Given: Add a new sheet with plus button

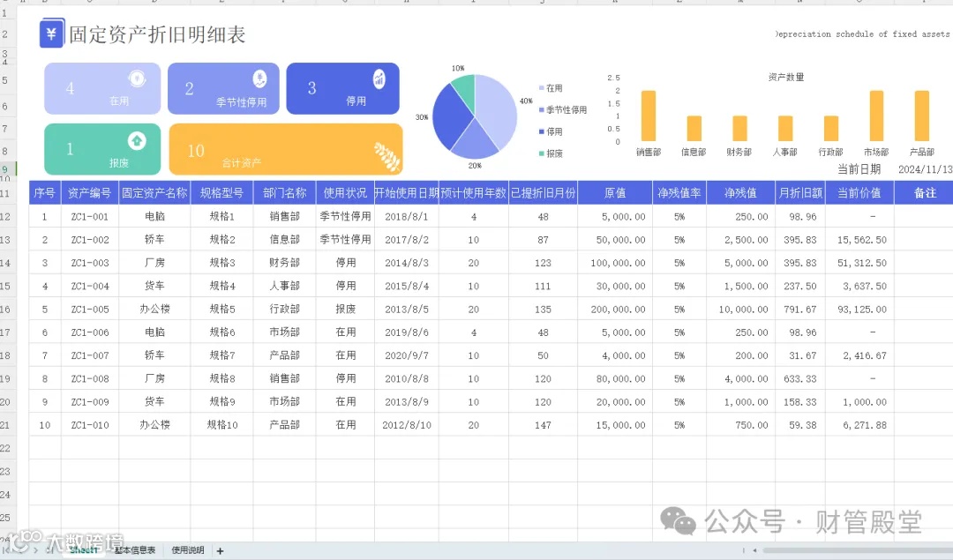Looking at the screenshot, I should pyautogui.click(x=220, y=551).
